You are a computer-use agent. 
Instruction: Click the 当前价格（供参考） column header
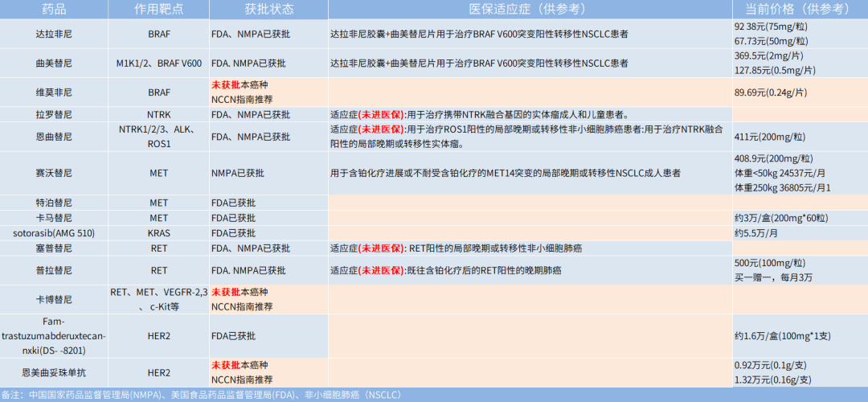pyautogui.click(x=800, y=10)
